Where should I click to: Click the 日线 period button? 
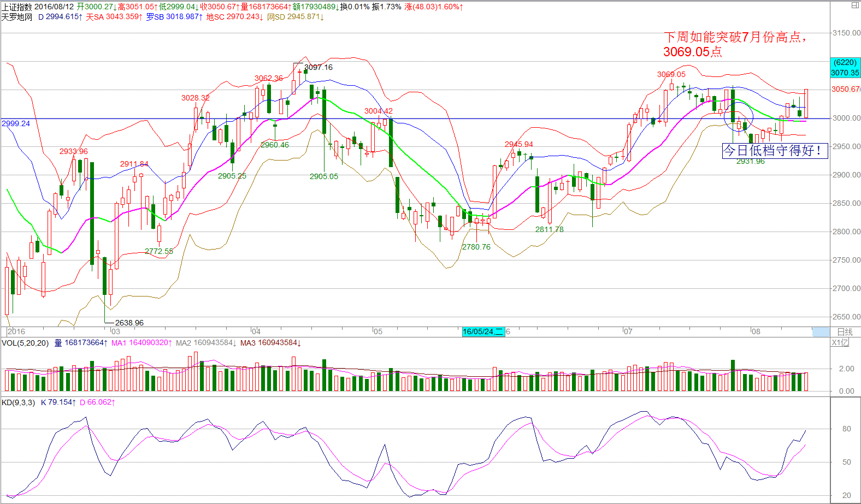845,331
